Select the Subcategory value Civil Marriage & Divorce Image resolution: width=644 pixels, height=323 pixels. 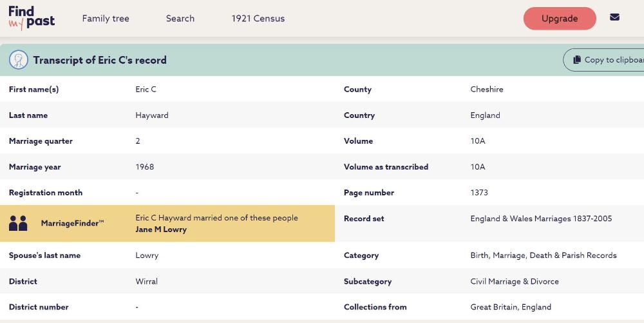coord(514,282)
